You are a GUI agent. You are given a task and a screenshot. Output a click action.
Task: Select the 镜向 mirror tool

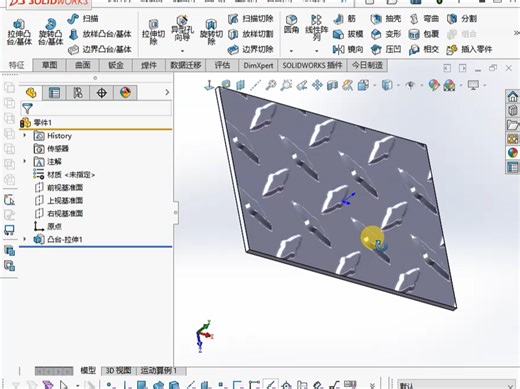pyautogui.click(x=348, y=50)
